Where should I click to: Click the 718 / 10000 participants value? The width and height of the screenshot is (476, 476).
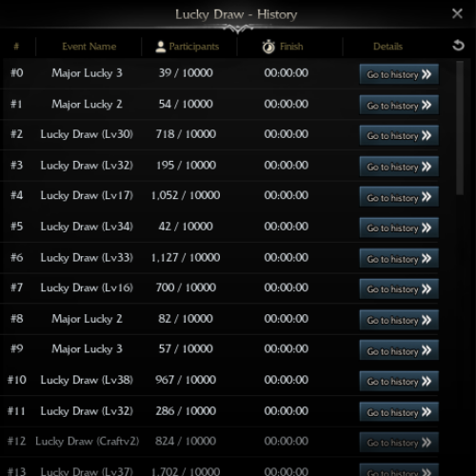click(x=186, y=134)
